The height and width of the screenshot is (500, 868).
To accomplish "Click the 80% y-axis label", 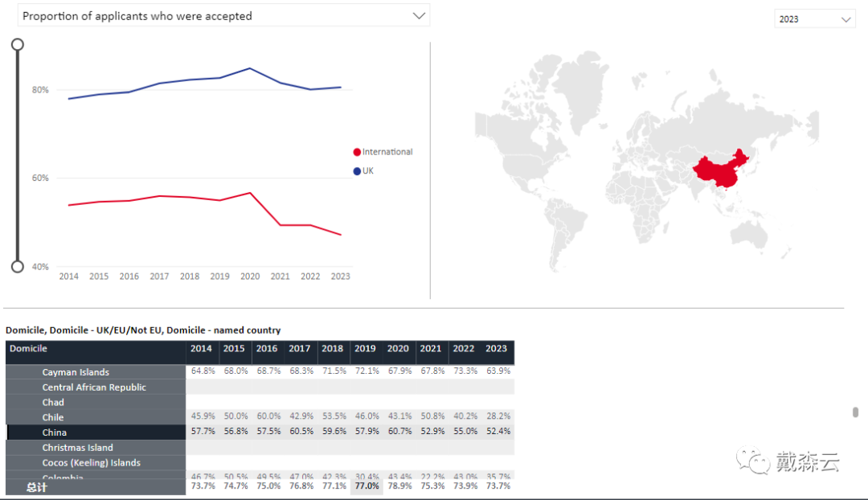I will 40,90.
